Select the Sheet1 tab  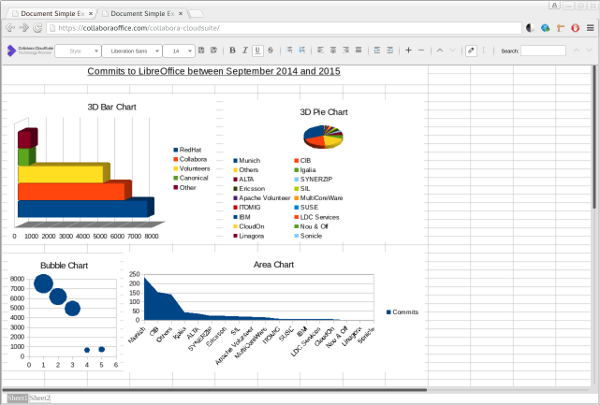pyautogui.click(x=17, y=398)
